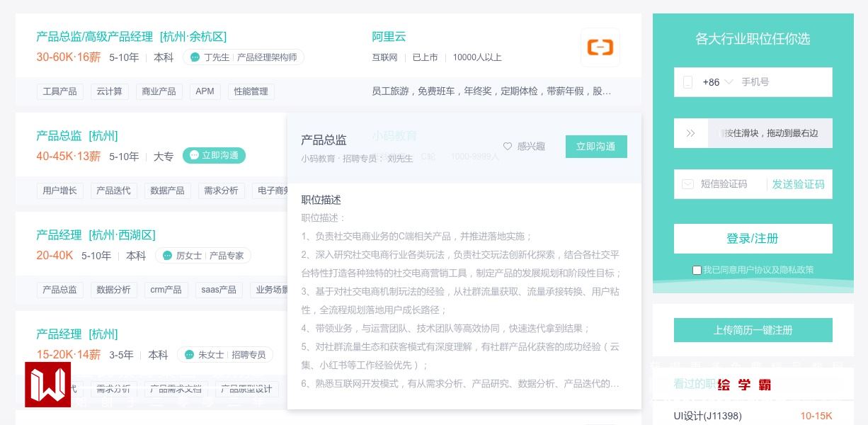Click the heart icon next to 感兴趣

508,147
